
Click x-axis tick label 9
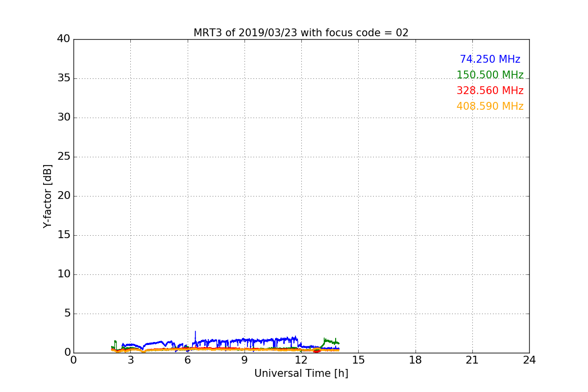tap(245, 360)
